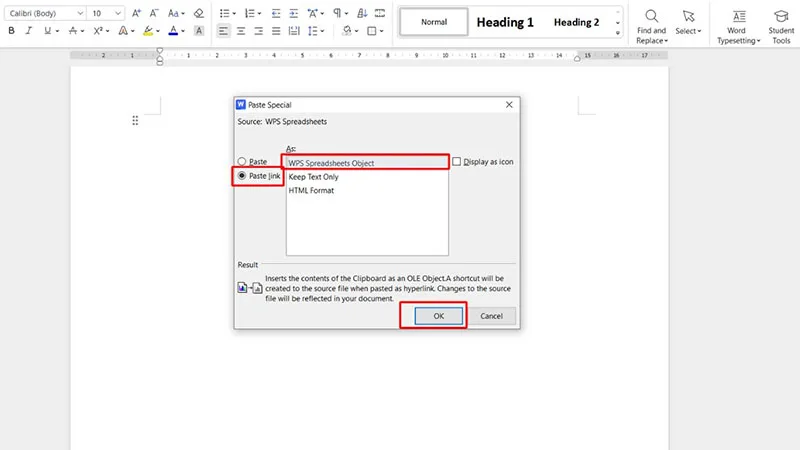Screen dimensions: 800x450
Task: Choose WPS Spreadsheets Object format
Action: [367, 163]
